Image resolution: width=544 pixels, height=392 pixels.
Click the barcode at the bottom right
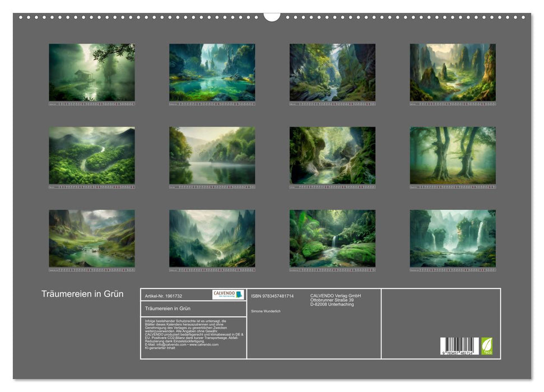tap(459, 346)
